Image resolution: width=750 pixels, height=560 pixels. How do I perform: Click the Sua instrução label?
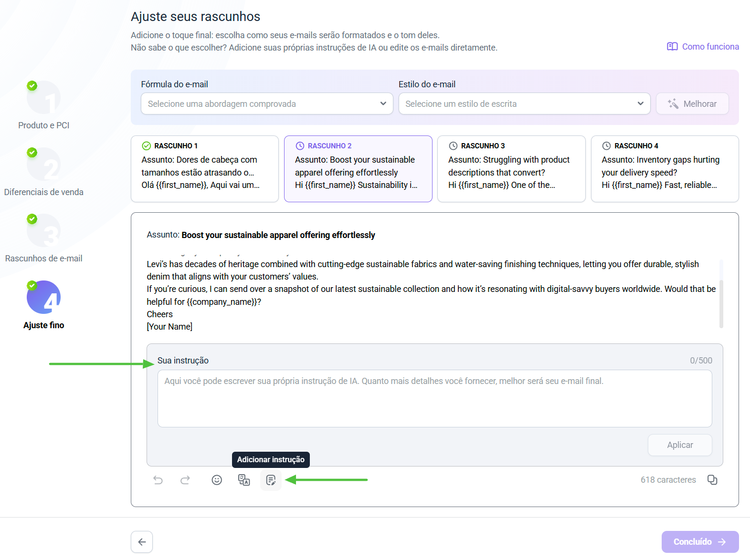pos(183,361)
